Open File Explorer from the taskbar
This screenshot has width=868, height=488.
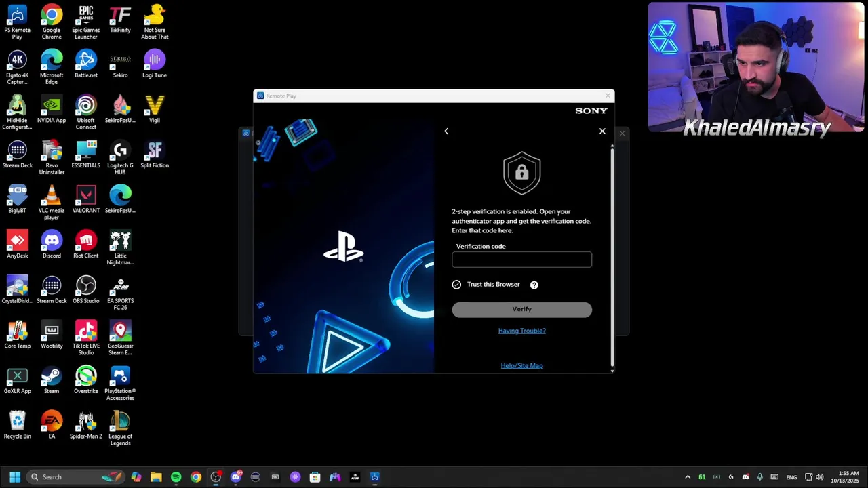[156, 476]
